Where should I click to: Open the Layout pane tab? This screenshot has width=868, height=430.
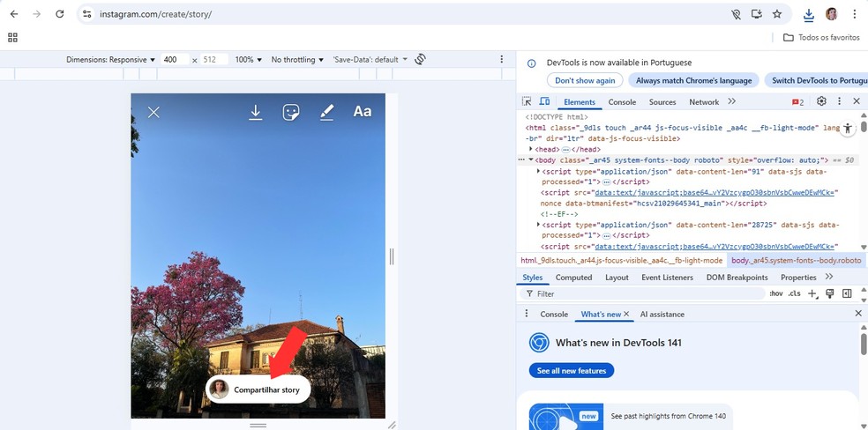pyautogui.click(x=617, y=278)
